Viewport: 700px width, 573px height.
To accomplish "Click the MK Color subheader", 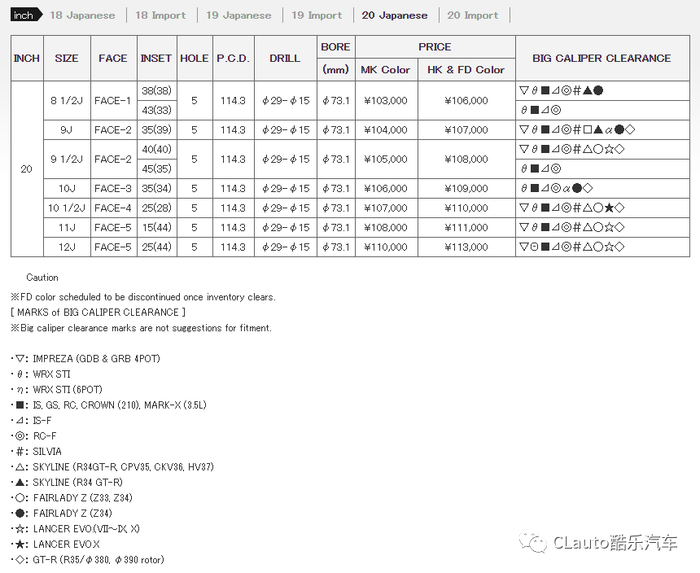I will point(386,70).
